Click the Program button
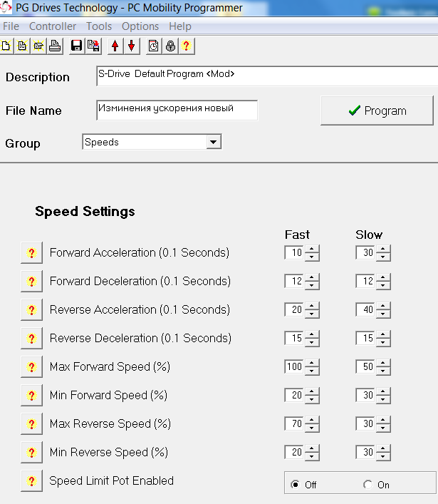This screenshot has width=438, height=504. (x=377, y=110)
